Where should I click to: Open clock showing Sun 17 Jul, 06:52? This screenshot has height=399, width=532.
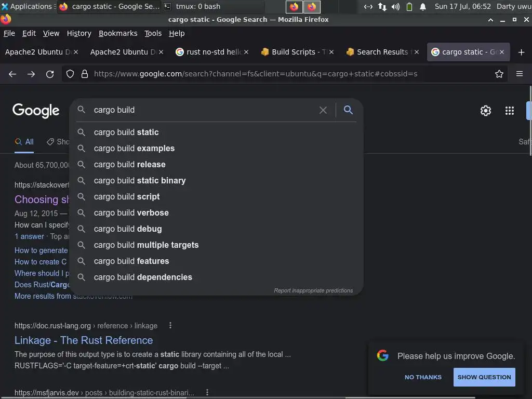click(x=462, y=6)
